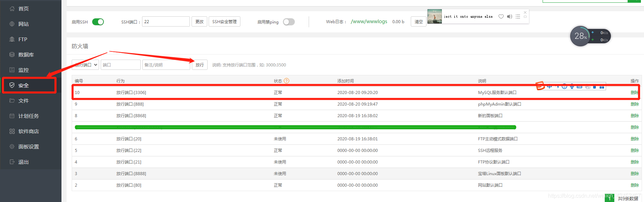The image size is (644, 202).
Task: Click the 退出 logout icon in sidebar
Action: click(12, 162)
